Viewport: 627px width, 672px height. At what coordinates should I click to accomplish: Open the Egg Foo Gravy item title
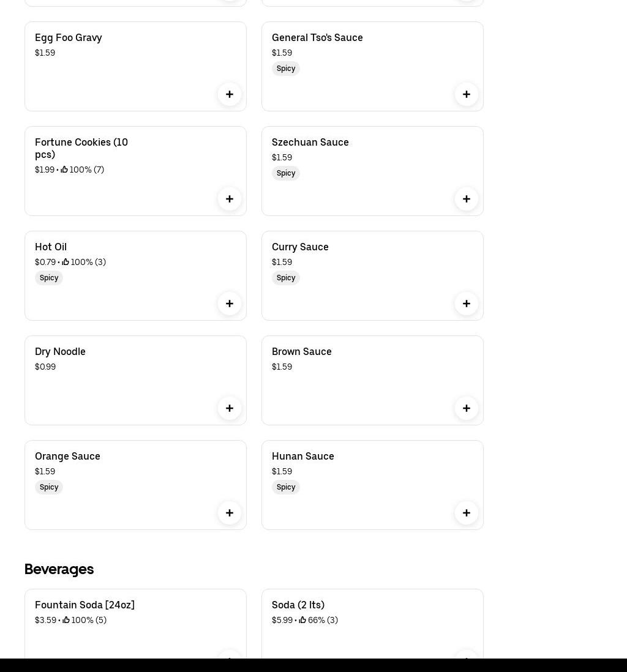[x=69, y=37]
